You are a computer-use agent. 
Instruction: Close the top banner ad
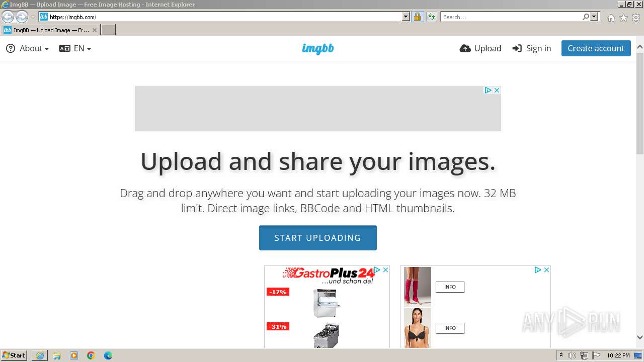click(497, 90)
